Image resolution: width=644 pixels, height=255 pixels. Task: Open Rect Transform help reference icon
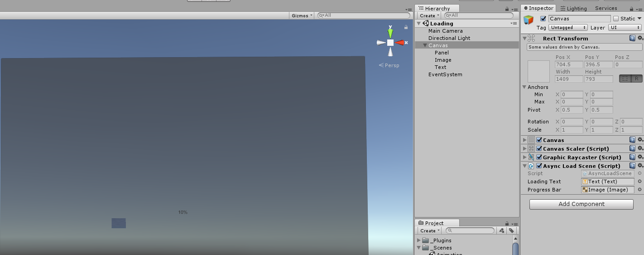pos(632,39)
